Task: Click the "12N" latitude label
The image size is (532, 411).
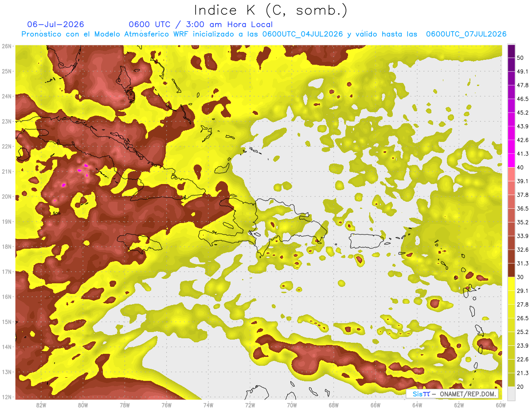Action: pyautogui.click(x=7, y=397)
